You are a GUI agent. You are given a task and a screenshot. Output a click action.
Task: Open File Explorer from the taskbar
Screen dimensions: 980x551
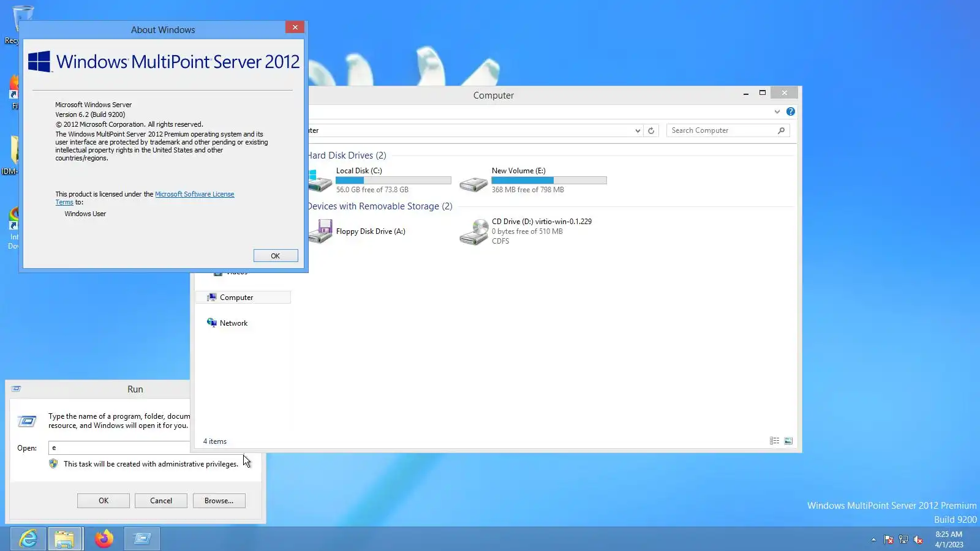[x=64, y=539]
